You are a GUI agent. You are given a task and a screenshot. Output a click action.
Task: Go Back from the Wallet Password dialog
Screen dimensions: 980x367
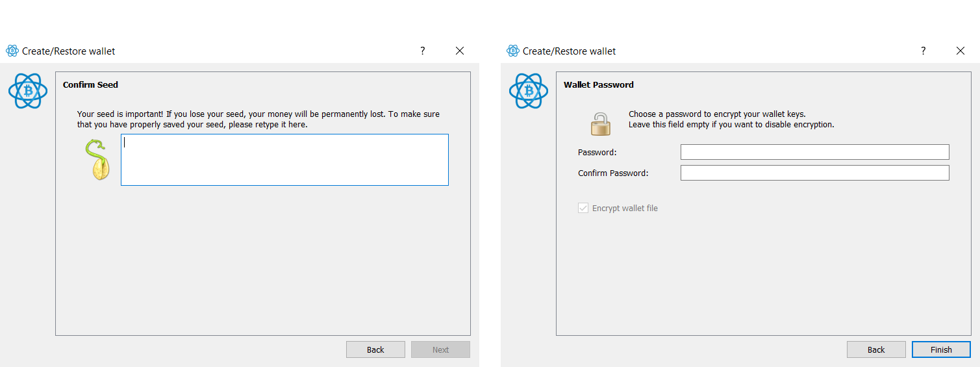(x=875, y=349)
